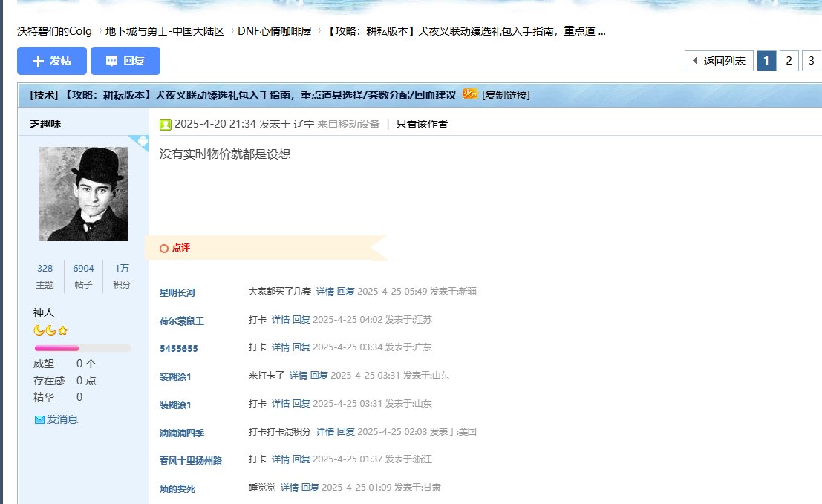This screenshot has width=822, height=504.
Task: Reply to 烦的要死 comment
Action: 310,488
